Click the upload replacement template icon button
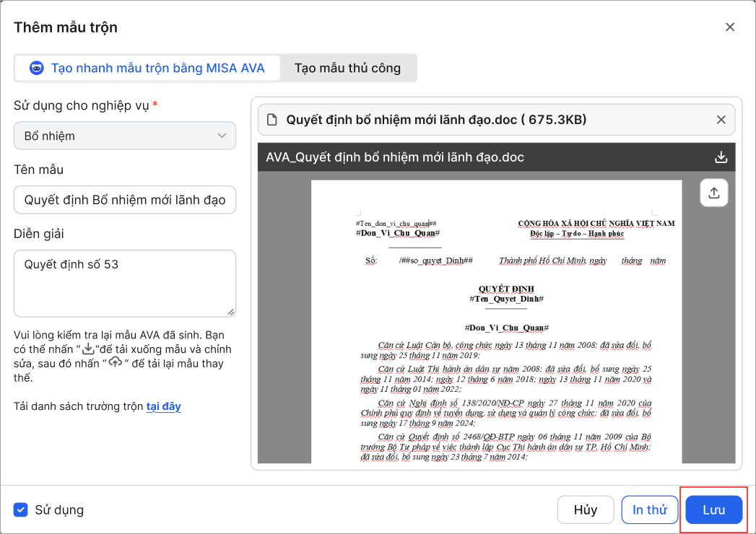756x534 pixels. 713,193
